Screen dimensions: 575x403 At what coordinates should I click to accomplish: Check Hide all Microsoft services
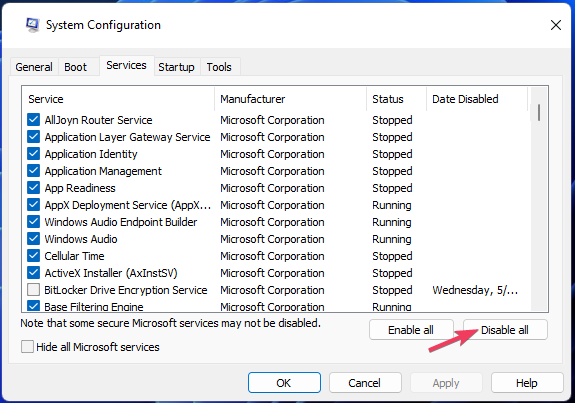(x=27, y=347)
